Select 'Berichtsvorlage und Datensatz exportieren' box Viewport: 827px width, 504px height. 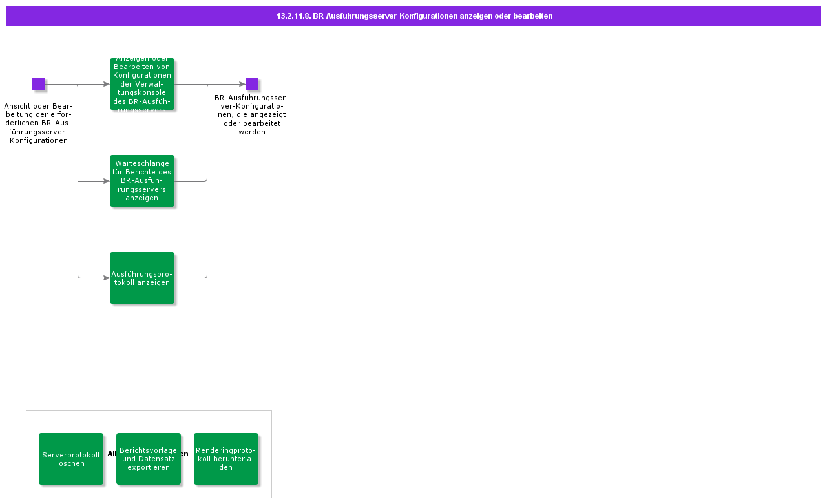(x=149, y=459)
